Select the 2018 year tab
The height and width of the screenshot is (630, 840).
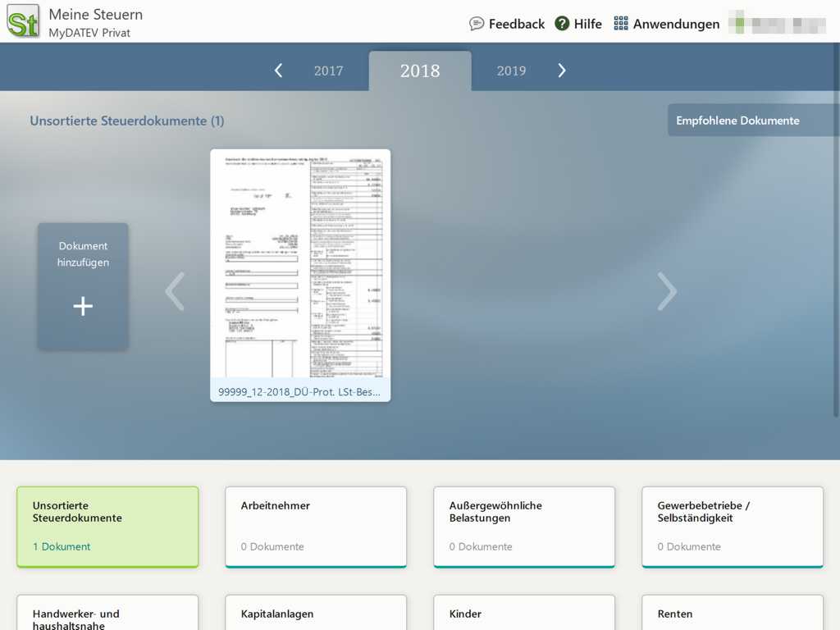point(420,71)
